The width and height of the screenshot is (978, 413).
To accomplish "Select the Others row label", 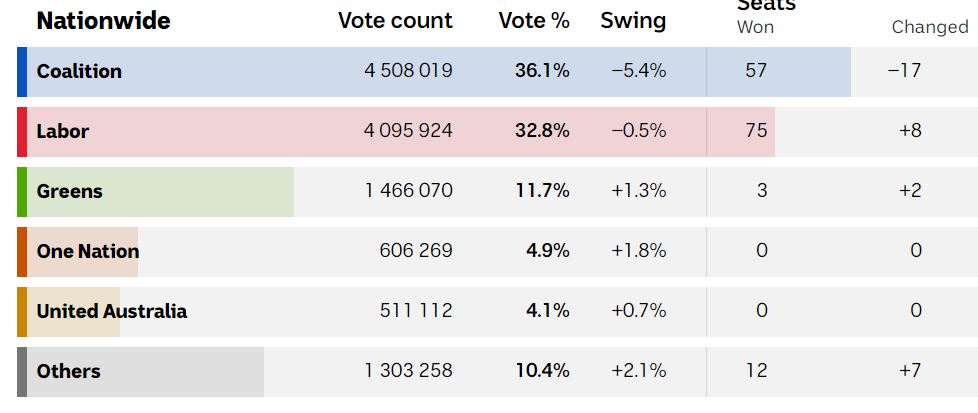I will pos(68,371).
